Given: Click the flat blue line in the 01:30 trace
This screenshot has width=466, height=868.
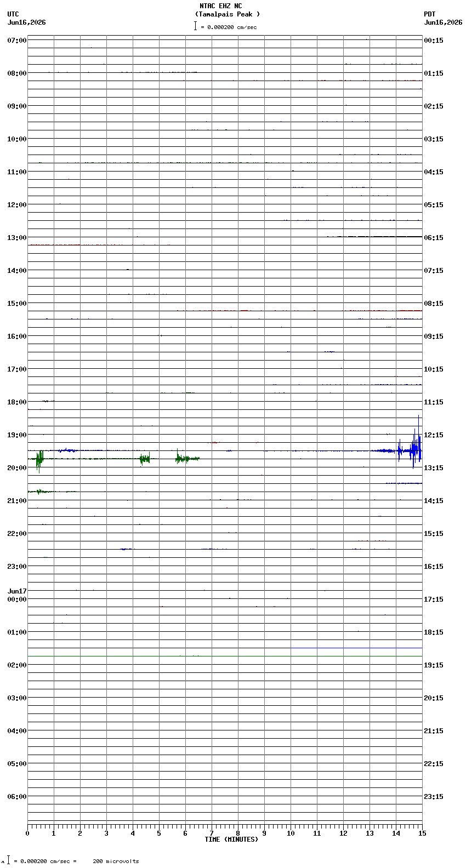Looking at the screenshot, I should 356,648.
